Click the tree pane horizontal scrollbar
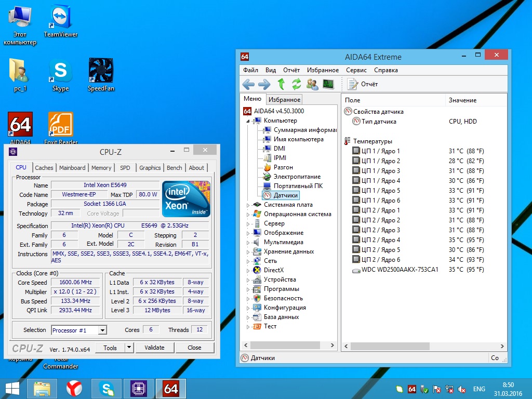Image resolution: width=532 pixels, height=399 pixels. pos(285,345)
